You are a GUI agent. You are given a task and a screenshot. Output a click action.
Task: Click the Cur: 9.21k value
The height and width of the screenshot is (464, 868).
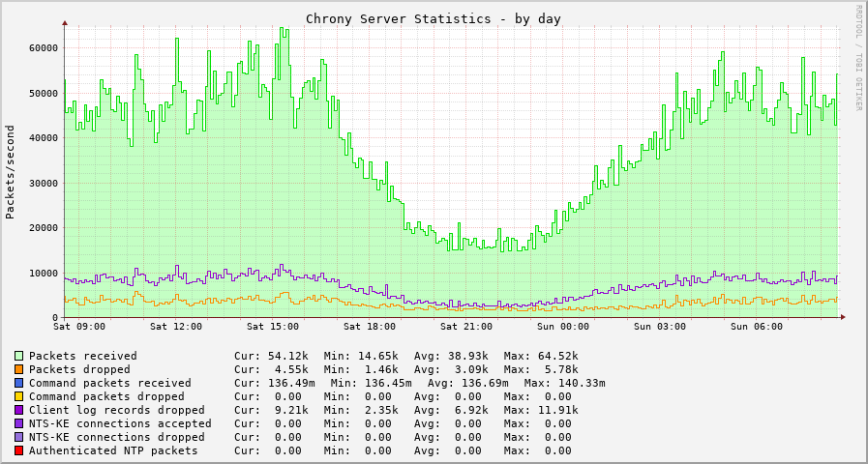click(271, 411)
